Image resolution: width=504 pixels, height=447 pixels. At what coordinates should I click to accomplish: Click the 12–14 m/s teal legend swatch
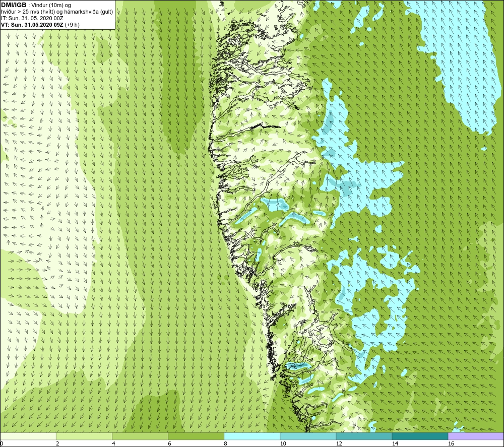363,436
